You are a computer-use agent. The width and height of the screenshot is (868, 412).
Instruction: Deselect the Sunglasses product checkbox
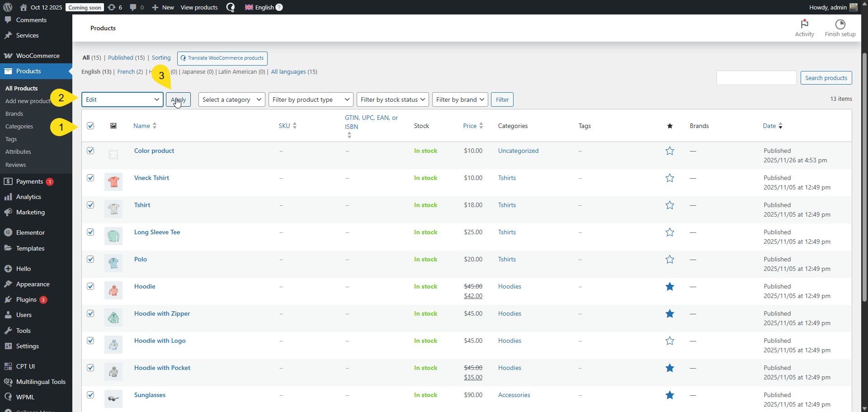click(90, 395)
